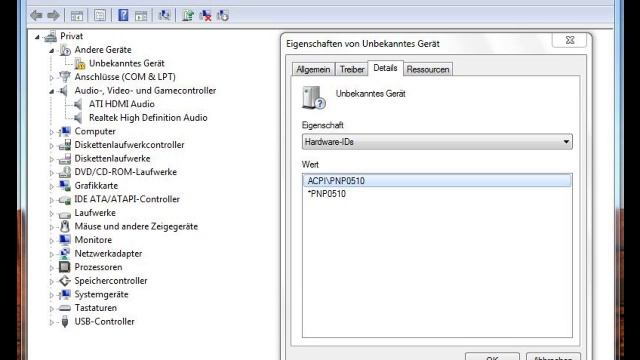
Task: Click the Anschlüsse (COM & LPT) port icon
Action: [x=65, y=77]
